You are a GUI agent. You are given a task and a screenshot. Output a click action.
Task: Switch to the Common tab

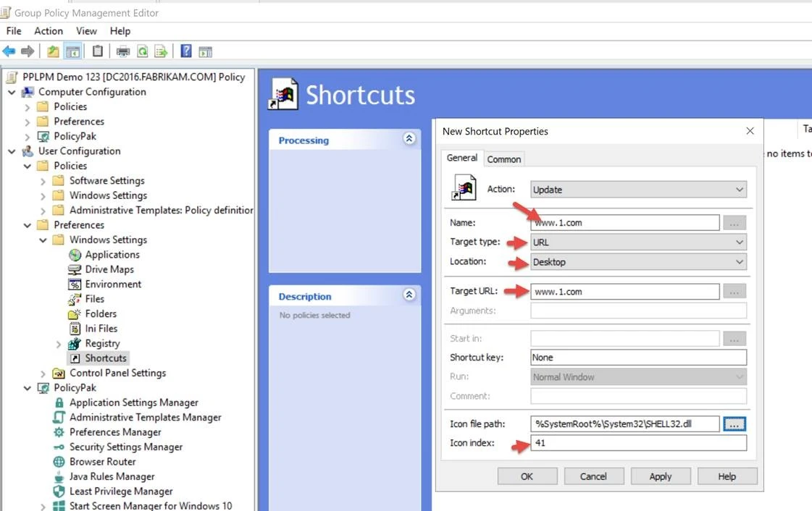click(503, 159)
